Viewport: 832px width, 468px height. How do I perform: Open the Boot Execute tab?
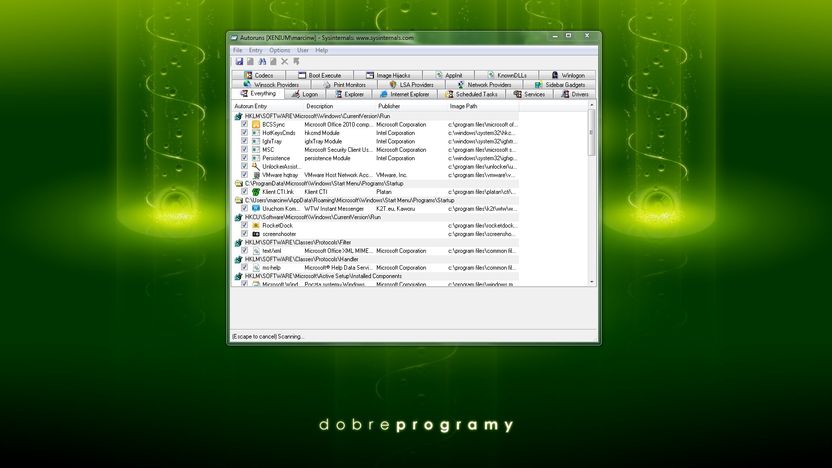pos(319,75)
